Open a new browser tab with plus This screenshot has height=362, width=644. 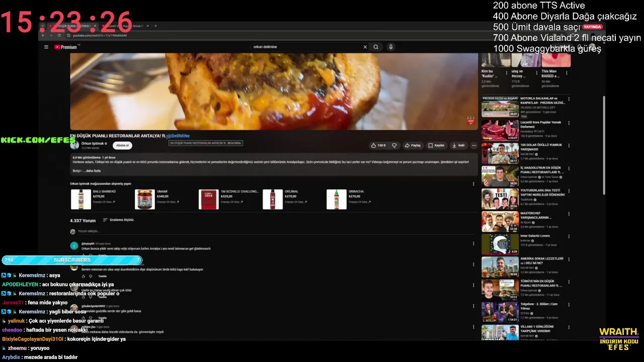pyautogui.click(x=155, y=26)
